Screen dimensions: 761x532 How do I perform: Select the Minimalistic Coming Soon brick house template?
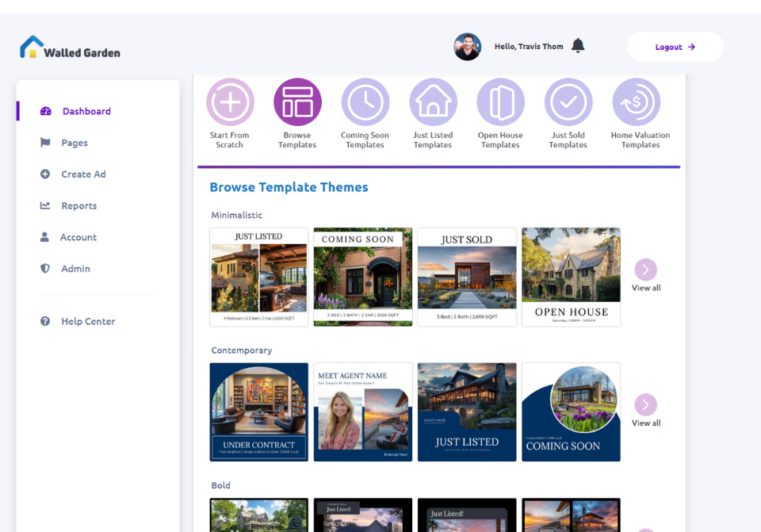[362, 277]
